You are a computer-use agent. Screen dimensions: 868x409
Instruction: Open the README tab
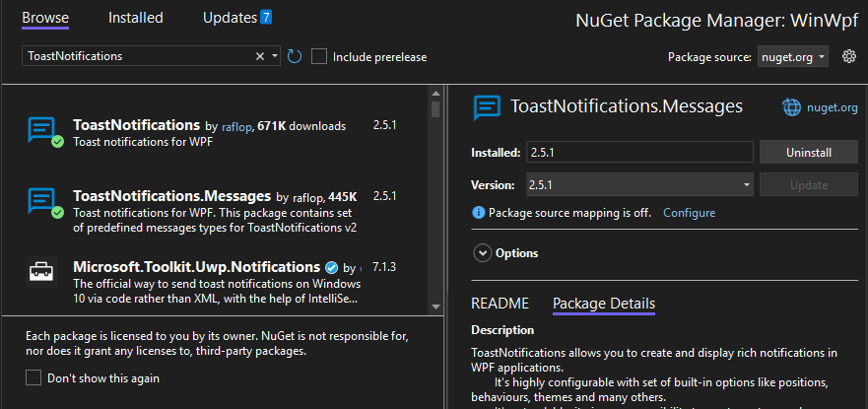coord(500,304)
